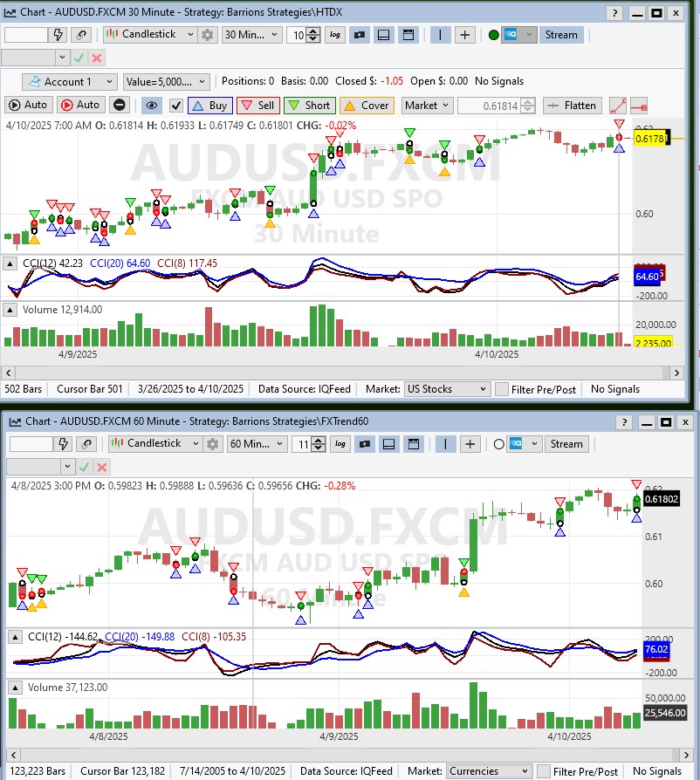Select crosshair cursor in 30 Minute chart
700x780 pixels.
[x=464, y=35]
